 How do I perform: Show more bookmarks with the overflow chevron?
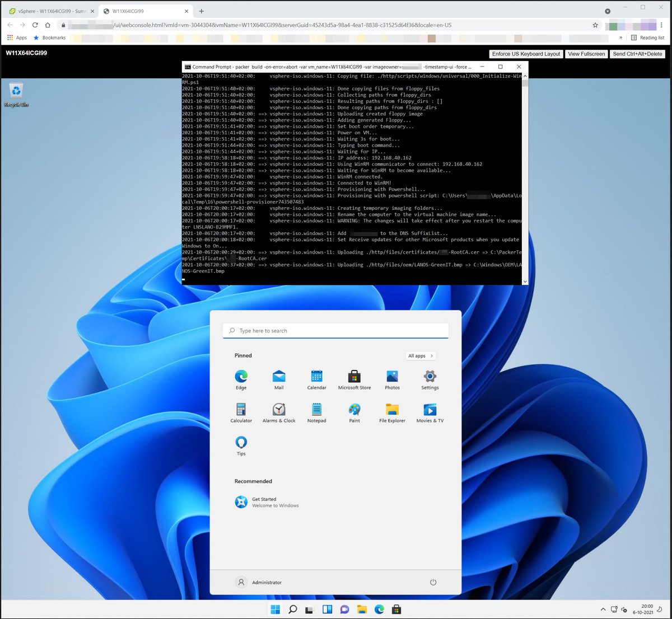click(620, 37)
